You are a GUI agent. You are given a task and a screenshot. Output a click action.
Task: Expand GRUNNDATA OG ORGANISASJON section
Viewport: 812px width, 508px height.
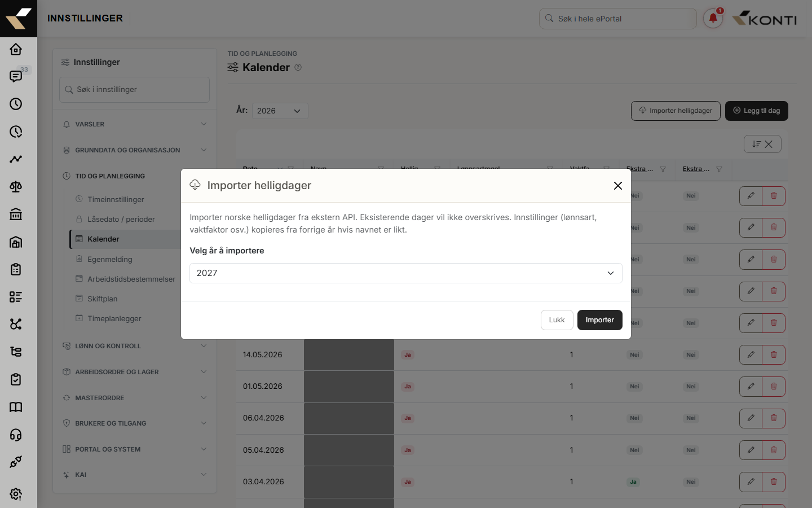(135, 150)
